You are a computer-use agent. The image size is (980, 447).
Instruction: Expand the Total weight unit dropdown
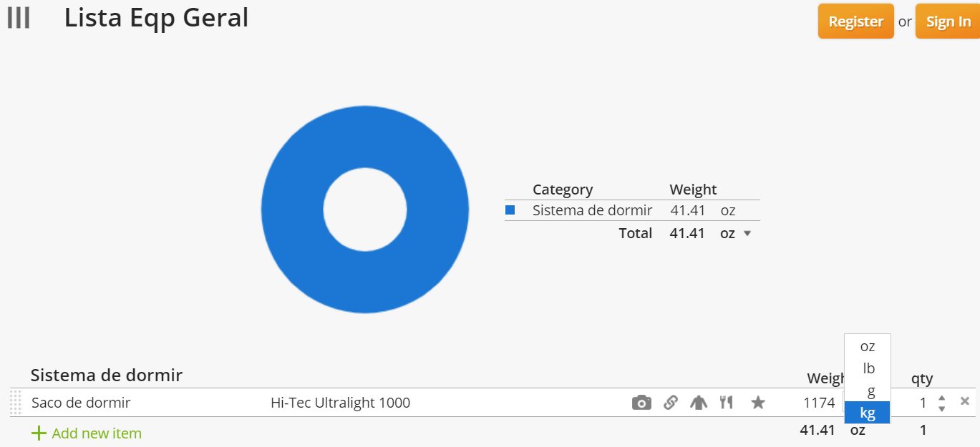pyautogui.click(x=747, y=233)
